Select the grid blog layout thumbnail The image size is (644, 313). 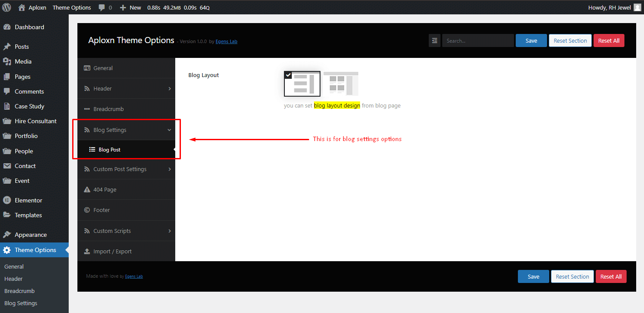coord(341,84)
